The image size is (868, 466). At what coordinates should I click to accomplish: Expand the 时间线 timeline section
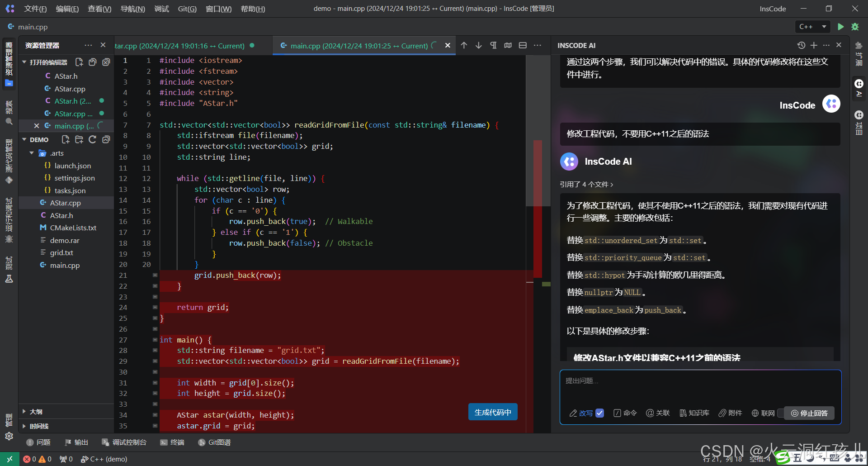click(x=24, y=426)
